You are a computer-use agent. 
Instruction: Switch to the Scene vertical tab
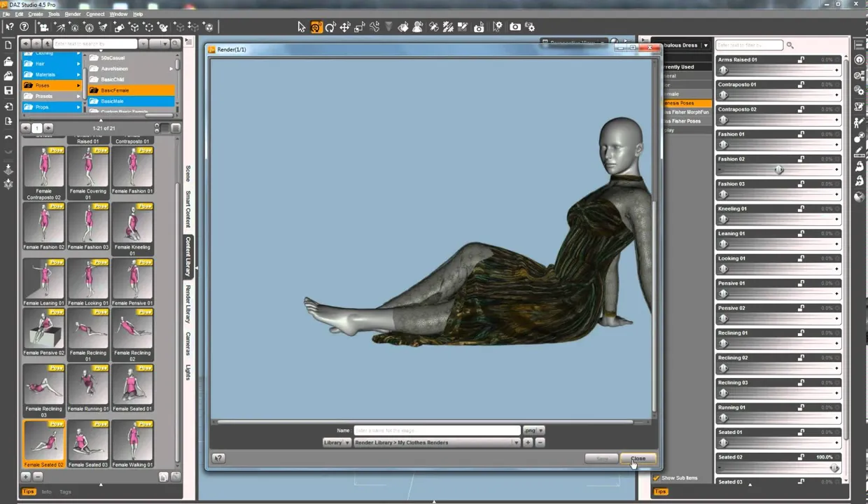188,174
